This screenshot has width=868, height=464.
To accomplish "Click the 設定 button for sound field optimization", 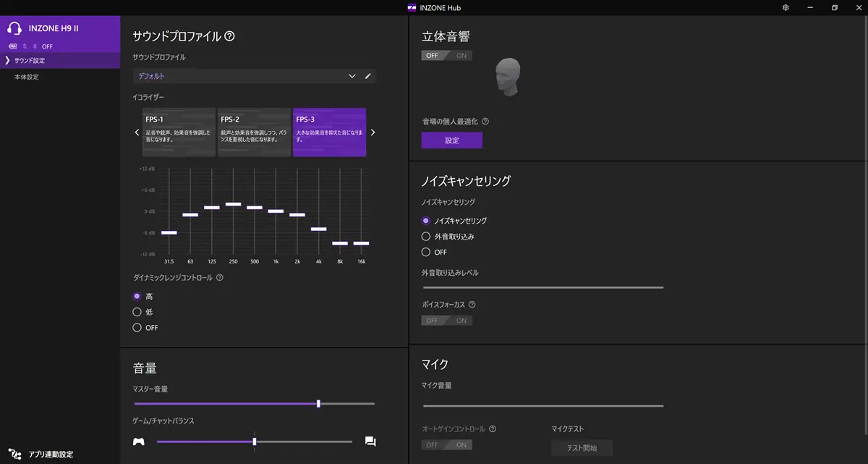I will pos(452,140).
